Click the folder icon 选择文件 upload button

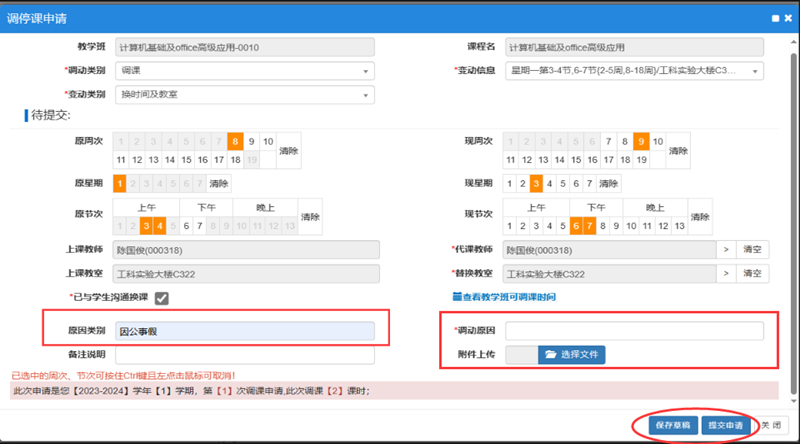[572, 354]
